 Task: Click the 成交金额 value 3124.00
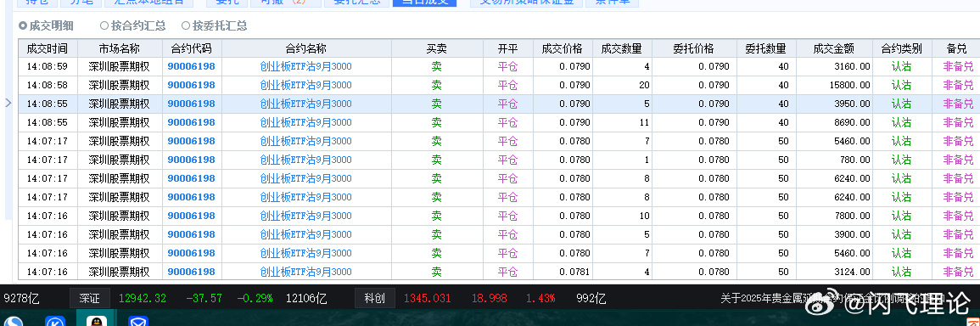click(852, 273)
